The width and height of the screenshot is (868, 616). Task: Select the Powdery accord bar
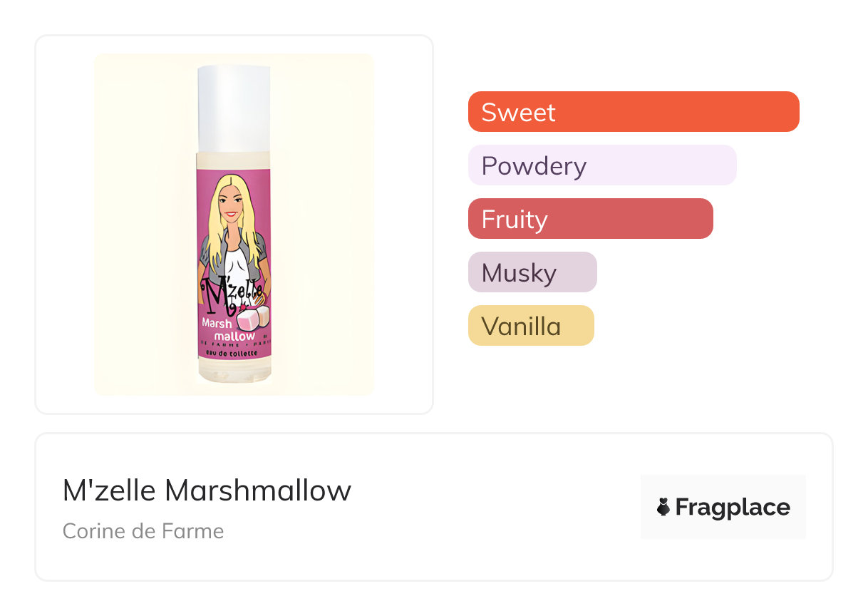601,165
